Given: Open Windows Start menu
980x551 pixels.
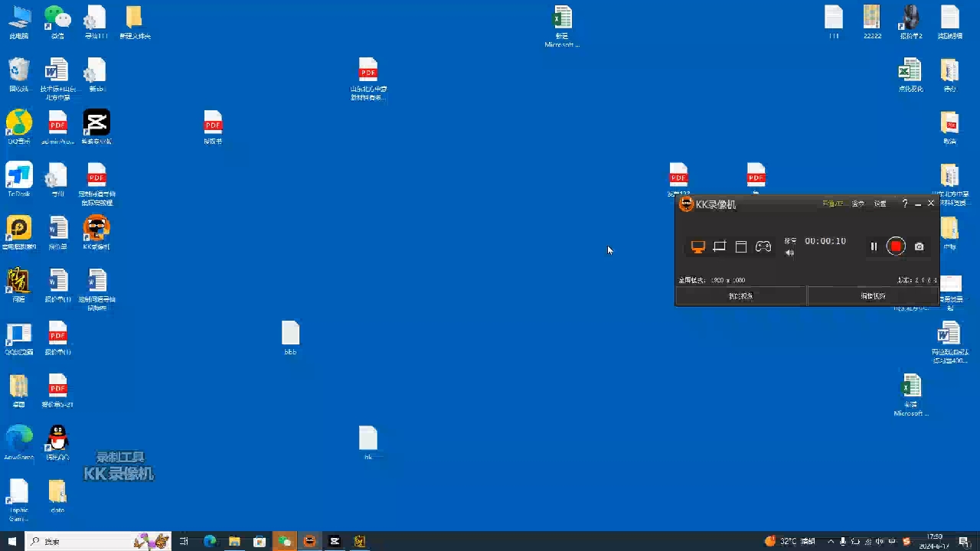Looking at the screenshot, I should 12,541.
